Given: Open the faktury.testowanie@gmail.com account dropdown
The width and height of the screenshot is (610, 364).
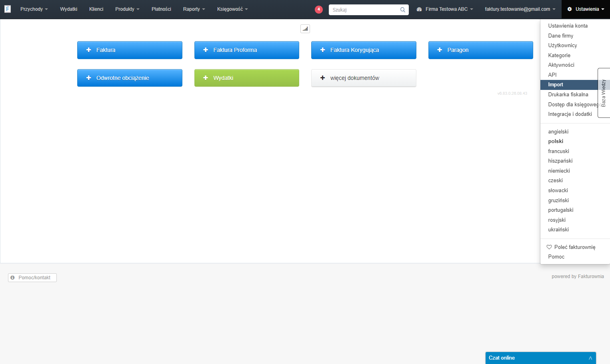Looking at the screenshot, I should (x=520, y=9).
